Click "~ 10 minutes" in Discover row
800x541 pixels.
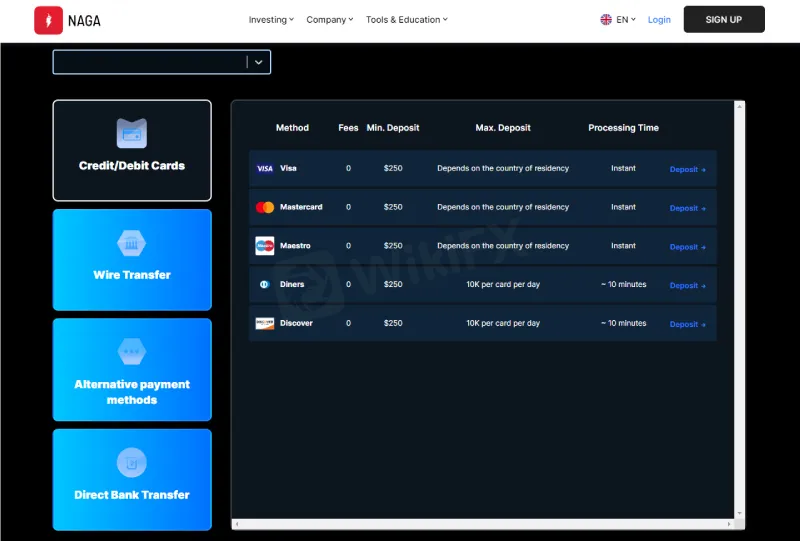click(623, 323)
